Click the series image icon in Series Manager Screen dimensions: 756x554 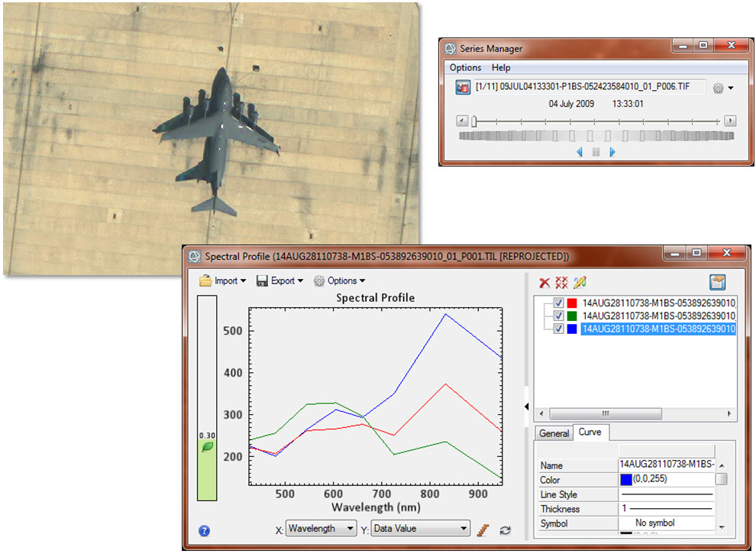pos(463,88)
